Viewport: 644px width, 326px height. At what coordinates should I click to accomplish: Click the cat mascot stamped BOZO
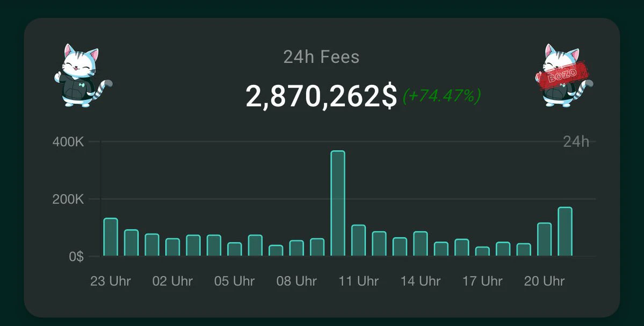564,76
